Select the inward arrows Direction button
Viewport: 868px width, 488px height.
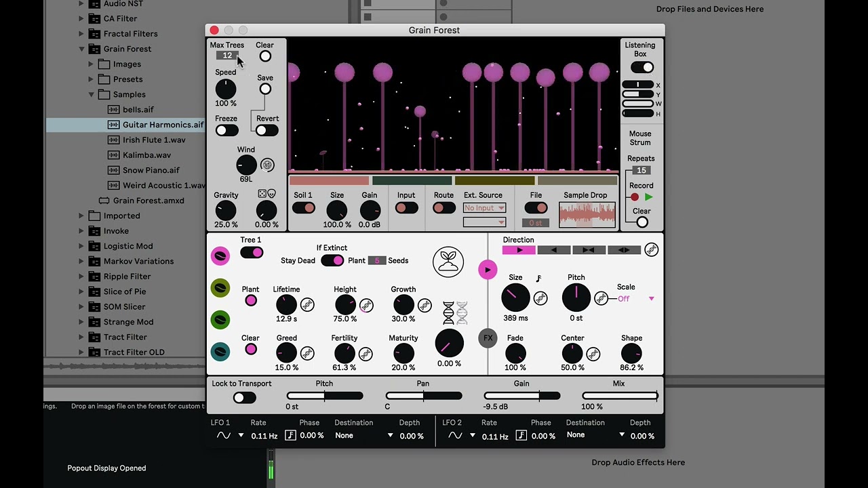(x=589, y=250)
